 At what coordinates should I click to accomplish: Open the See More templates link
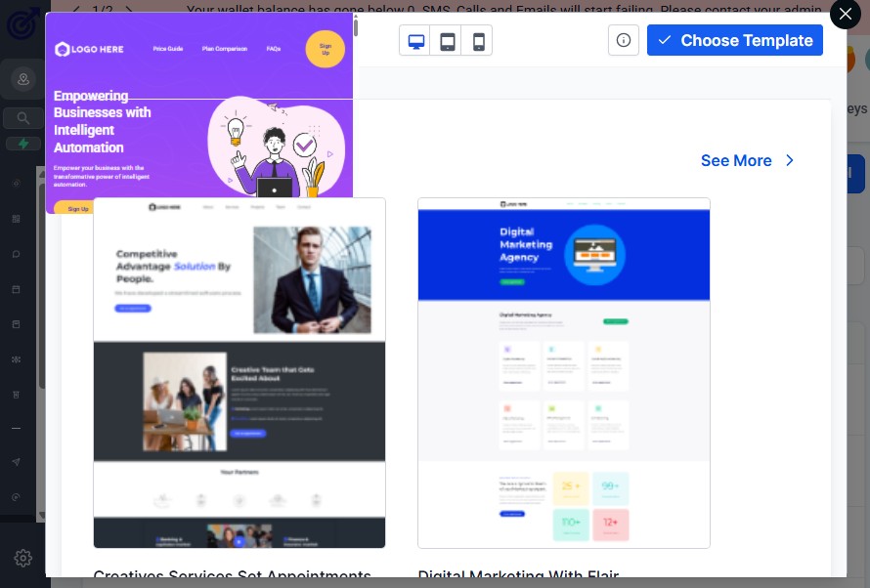[748, 161]
